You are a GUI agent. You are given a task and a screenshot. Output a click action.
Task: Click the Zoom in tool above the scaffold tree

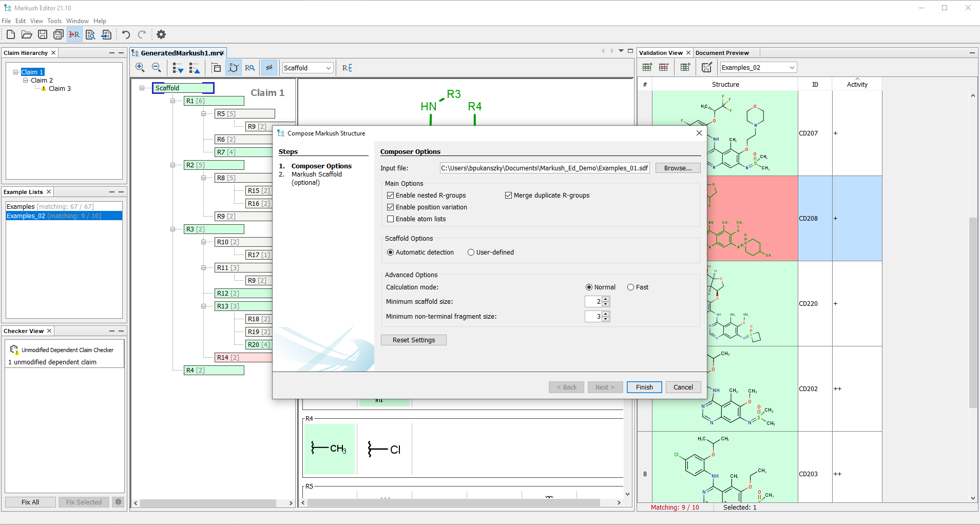pos(140,67)
